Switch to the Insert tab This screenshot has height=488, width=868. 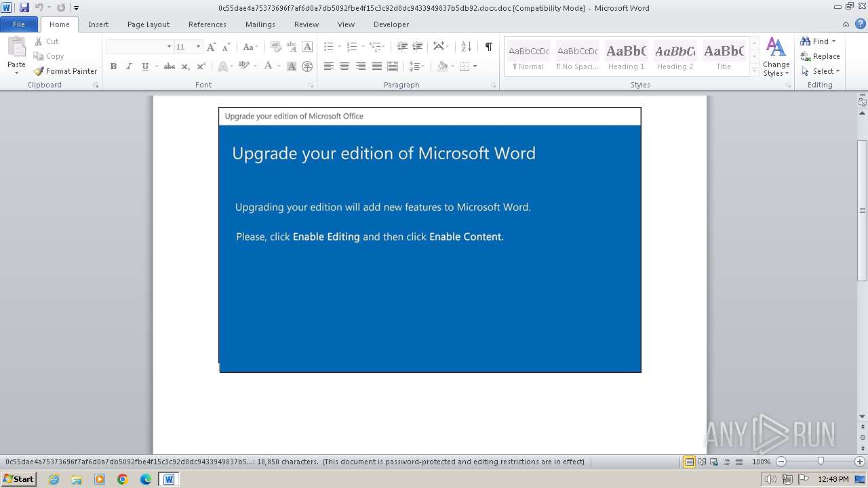pos(98,24)
